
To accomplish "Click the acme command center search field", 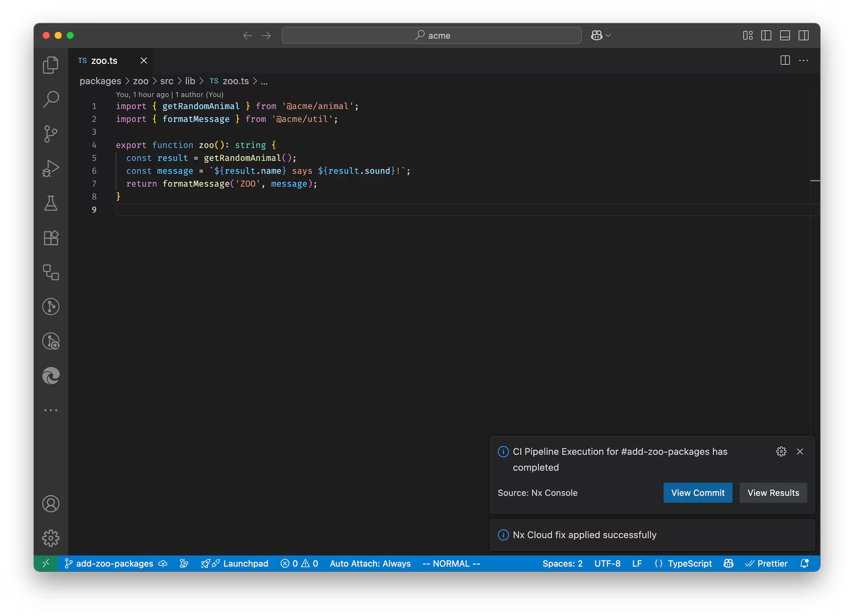I will click(x=432, y=35).
